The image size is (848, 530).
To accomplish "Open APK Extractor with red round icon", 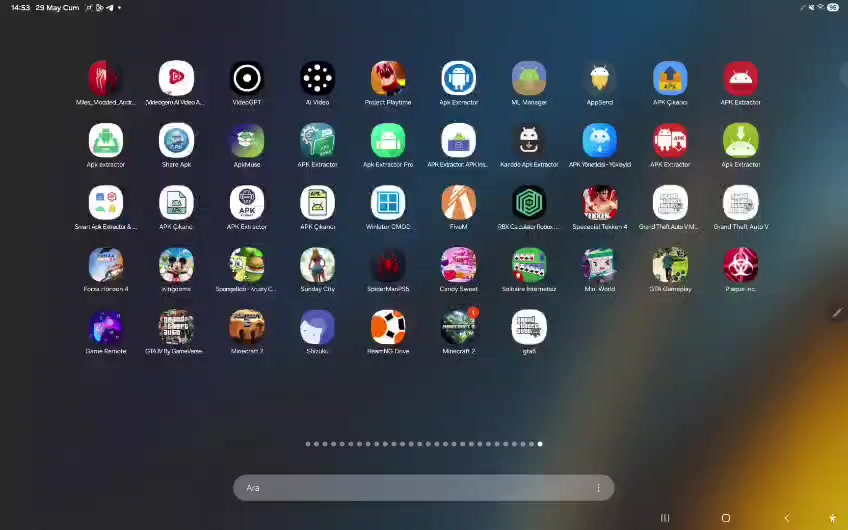I will click(x=741, y=79).
